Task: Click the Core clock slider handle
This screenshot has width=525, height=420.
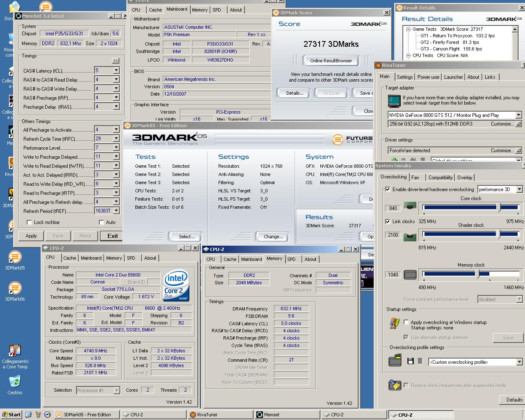Action: (x=499, y=208)
